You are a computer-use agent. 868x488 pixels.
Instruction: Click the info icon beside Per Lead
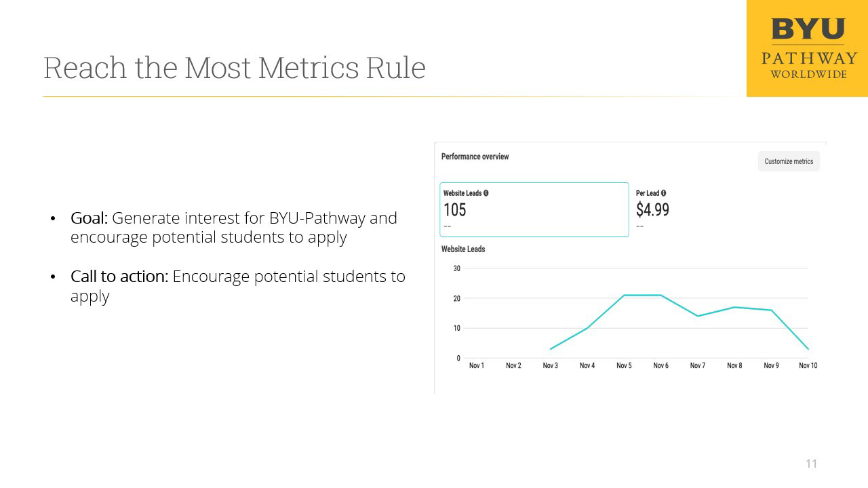(663, 193)
